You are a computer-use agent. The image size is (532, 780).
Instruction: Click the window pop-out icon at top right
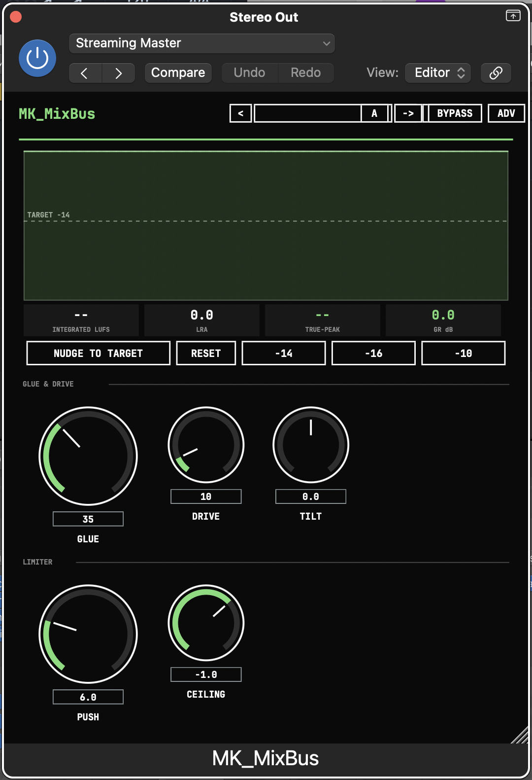pyautogui.click(x=513, y=16)
